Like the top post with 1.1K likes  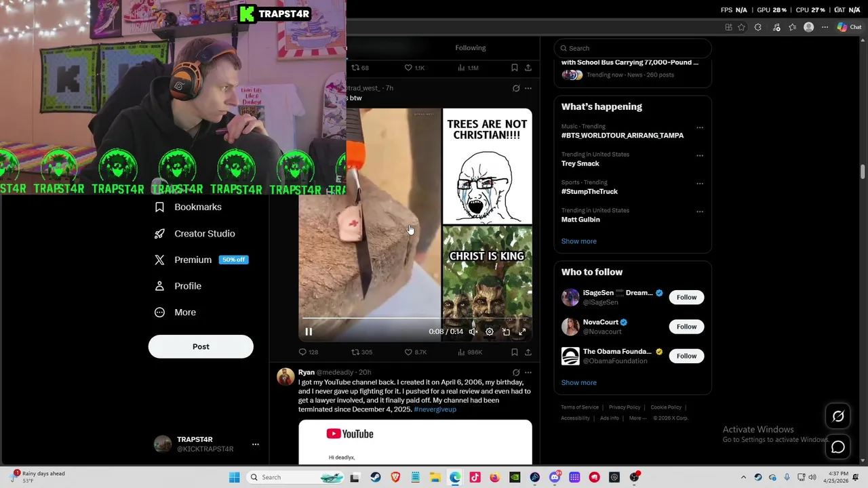click(x=414, y=68)
